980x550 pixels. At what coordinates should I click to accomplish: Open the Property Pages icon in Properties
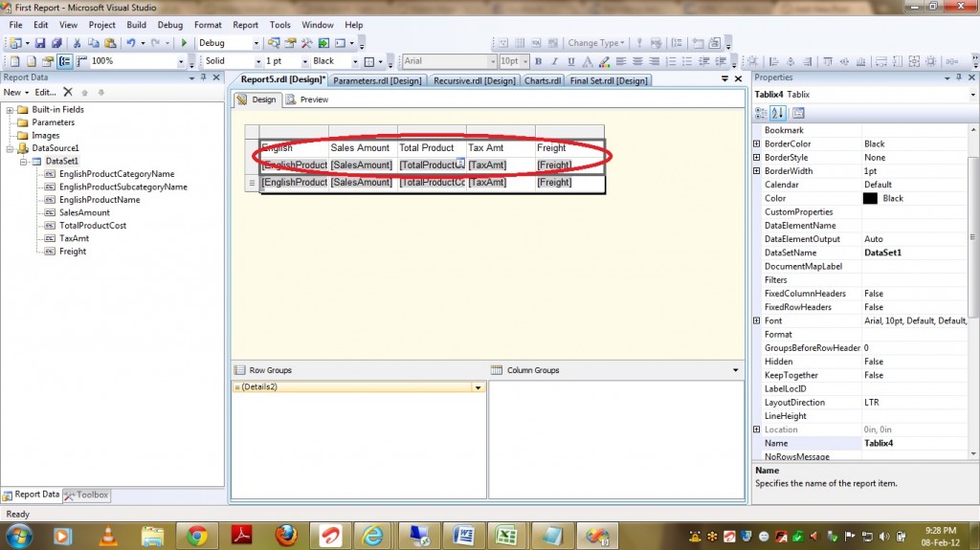799,113
